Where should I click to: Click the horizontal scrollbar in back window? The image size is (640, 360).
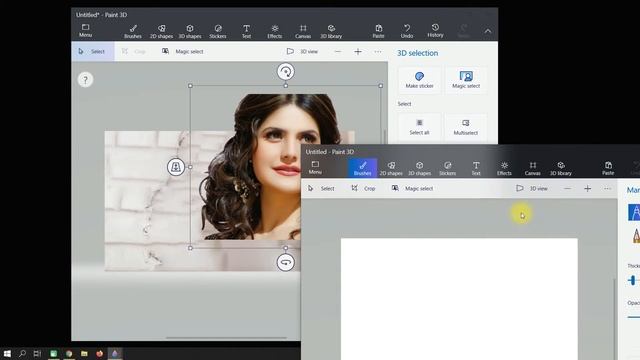pyautogui.click(x=226, y=338)
